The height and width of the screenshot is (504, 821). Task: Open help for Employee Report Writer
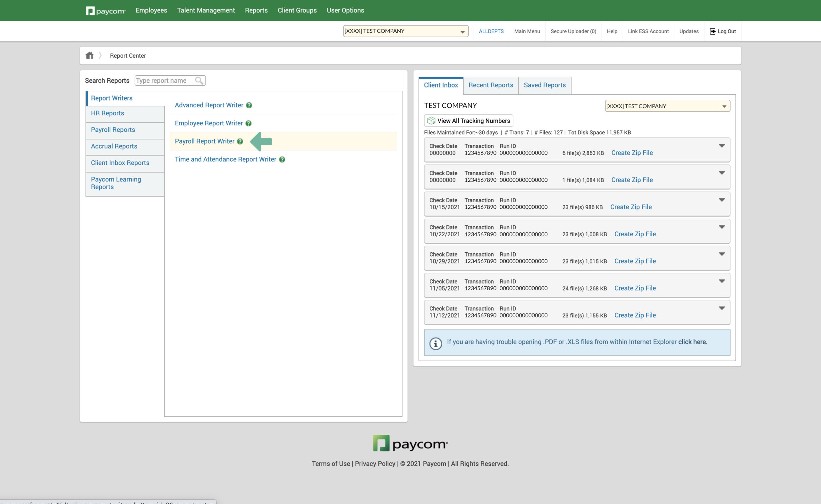[248, 123]
